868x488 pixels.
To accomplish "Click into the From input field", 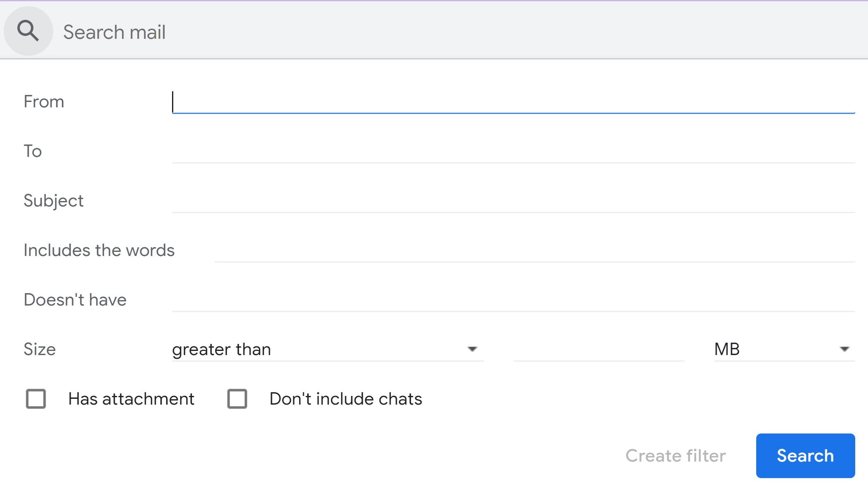I will tap(513, 102).
